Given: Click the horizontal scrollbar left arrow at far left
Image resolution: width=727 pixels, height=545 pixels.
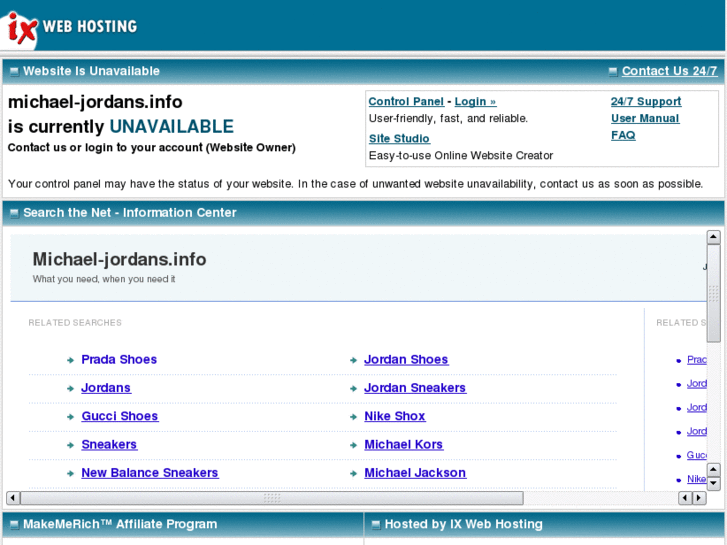Looking at the screenshot, I should tap(13, 498).
